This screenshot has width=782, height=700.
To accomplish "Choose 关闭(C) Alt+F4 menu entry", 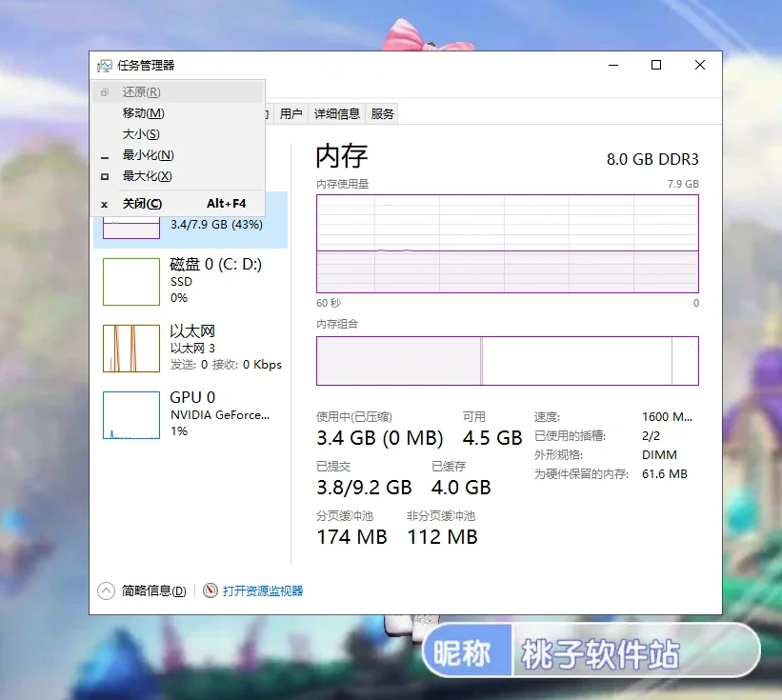I will [177, 204].
